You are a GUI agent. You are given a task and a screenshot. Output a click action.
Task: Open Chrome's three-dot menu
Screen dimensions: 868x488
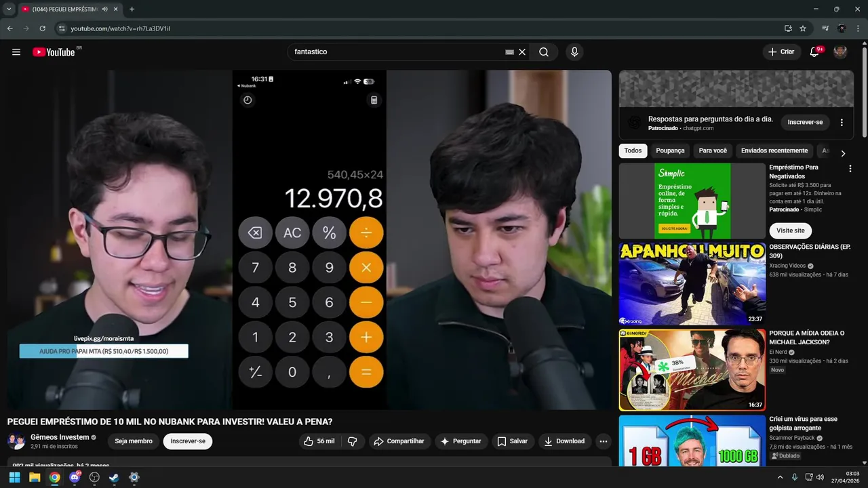click(x=858, y=28)
